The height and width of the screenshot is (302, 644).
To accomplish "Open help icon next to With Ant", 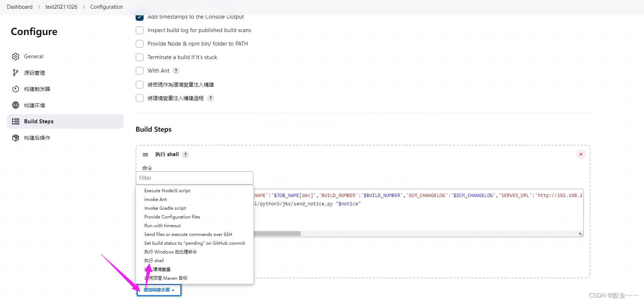I will (x=176, y=71).
